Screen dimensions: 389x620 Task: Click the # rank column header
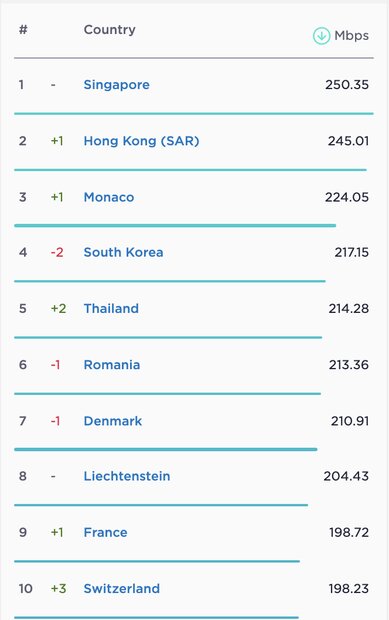[x=23, y=30]
